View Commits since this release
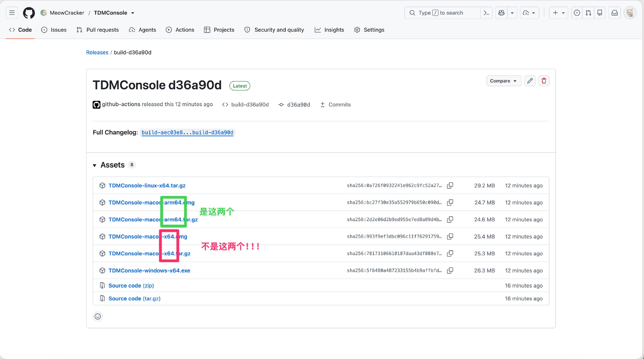This screenshot has width=644, height=359. pyautogui.click(x=335, y=104)
